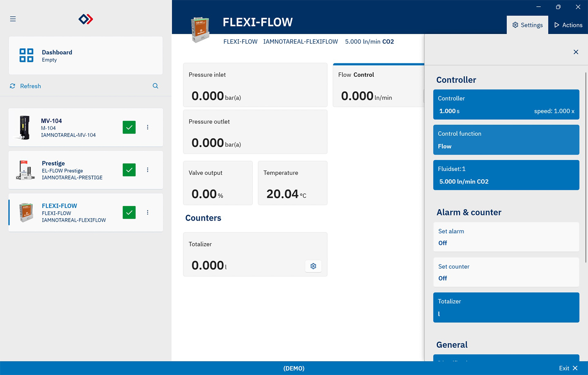Click the Refresh devices button
Screen dimensions: 588x375
(x=25, y=86)
